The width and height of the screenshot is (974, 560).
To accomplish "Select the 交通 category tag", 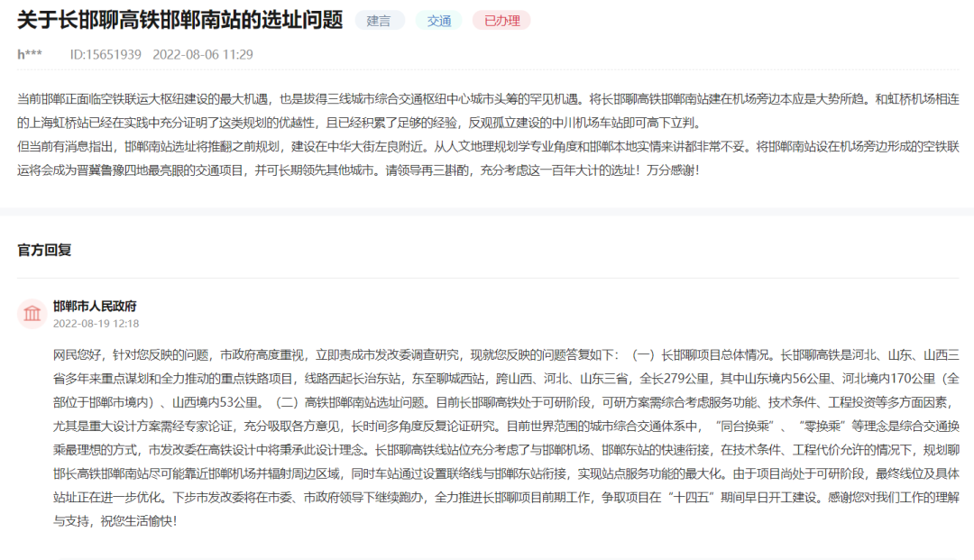I will (x=438, y=21).
